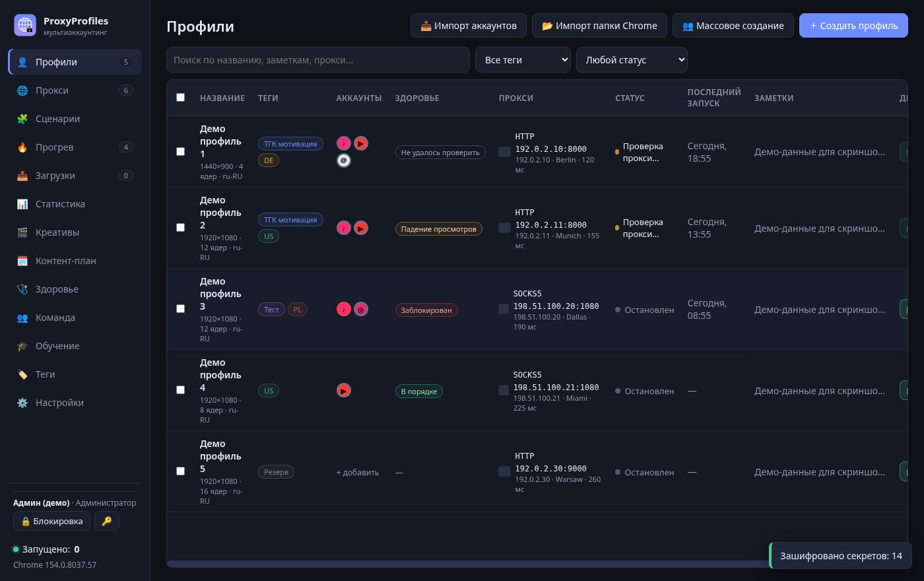The image size is (924, 581).
Task: Focus the profile search field
Action: [x=318, y=60]
